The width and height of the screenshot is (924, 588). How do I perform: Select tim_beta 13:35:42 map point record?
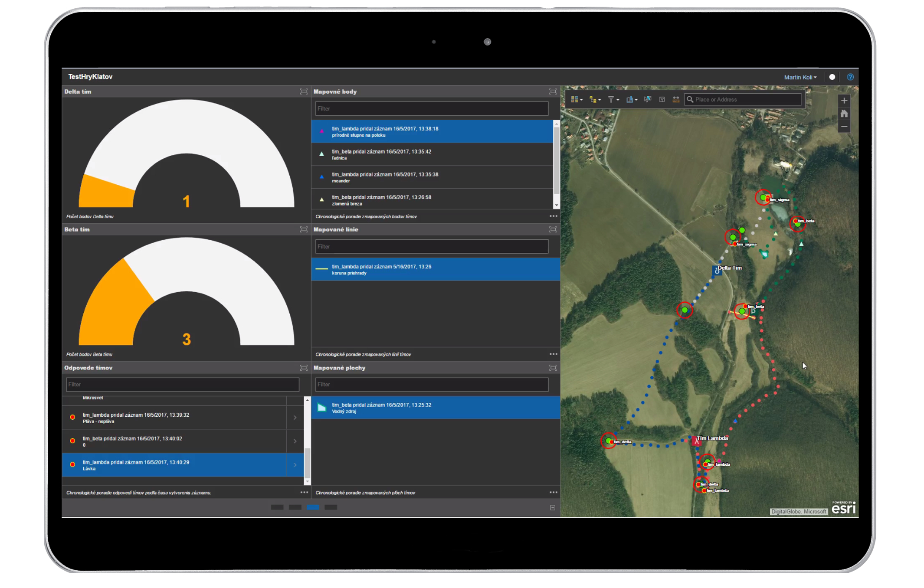(432, 154)
